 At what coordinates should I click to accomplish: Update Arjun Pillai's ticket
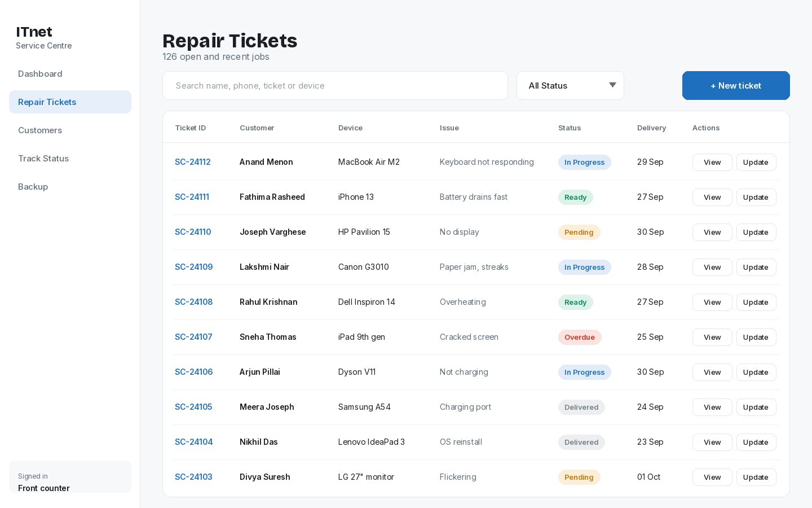[x=756, y=372]
